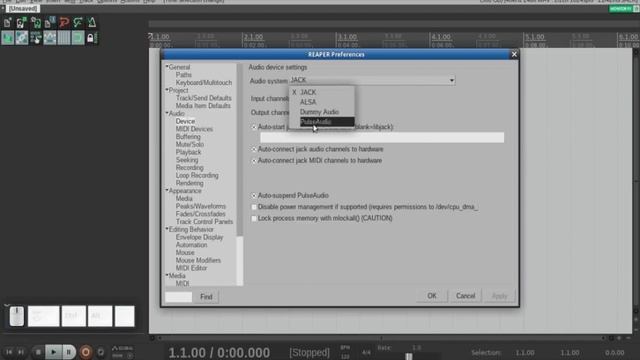Click the transport Stop button
640x360 pixels.
tap(38, 352)
